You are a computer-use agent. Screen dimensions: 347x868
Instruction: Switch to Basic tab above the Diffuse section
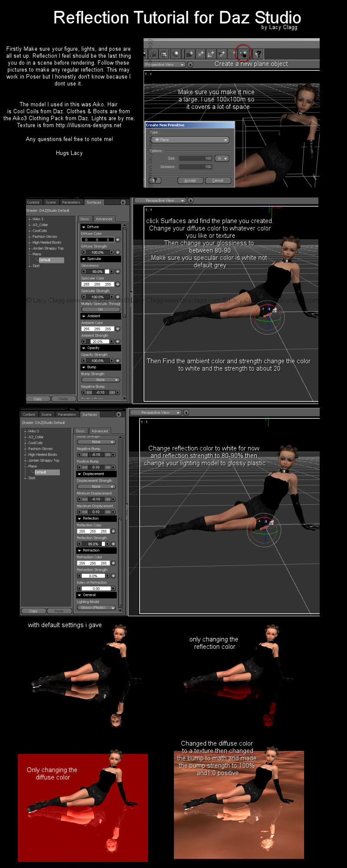85,219
